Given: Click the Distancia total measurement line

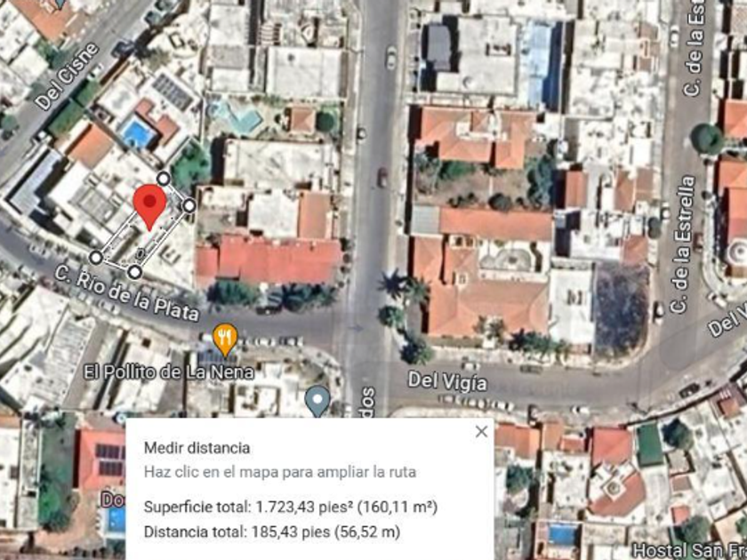Looking at the screenshot, I should click(272, 532).
